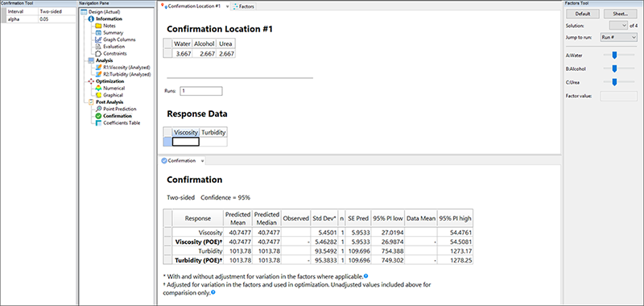
Task: Click the Predicted Median column header
Action: [266, 218]
